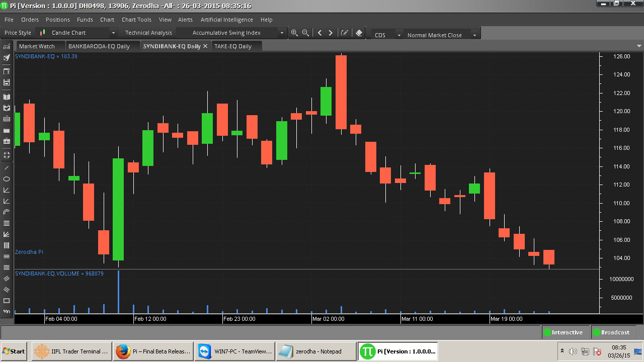Zoom in on the chart
The image size is (644, 362).
click(x=294, y=33)
